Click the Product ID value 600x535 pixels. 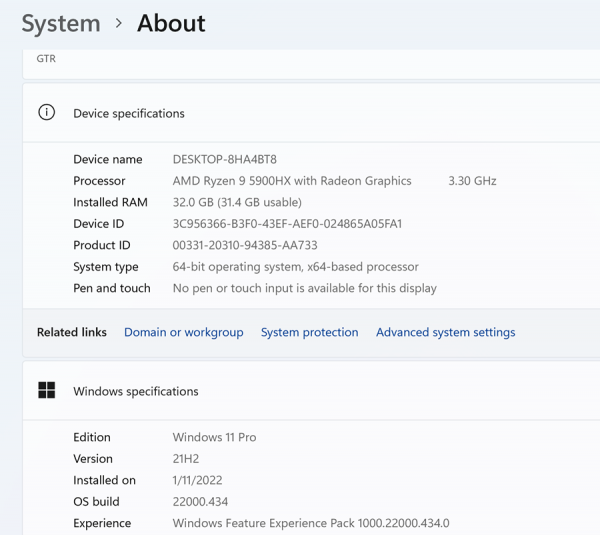[245, 246]
